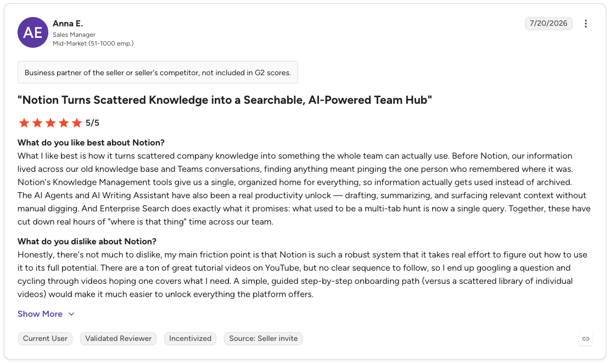The image size is (610, 364).
Task: Click the Show More link
Action: tap(40, 314)
